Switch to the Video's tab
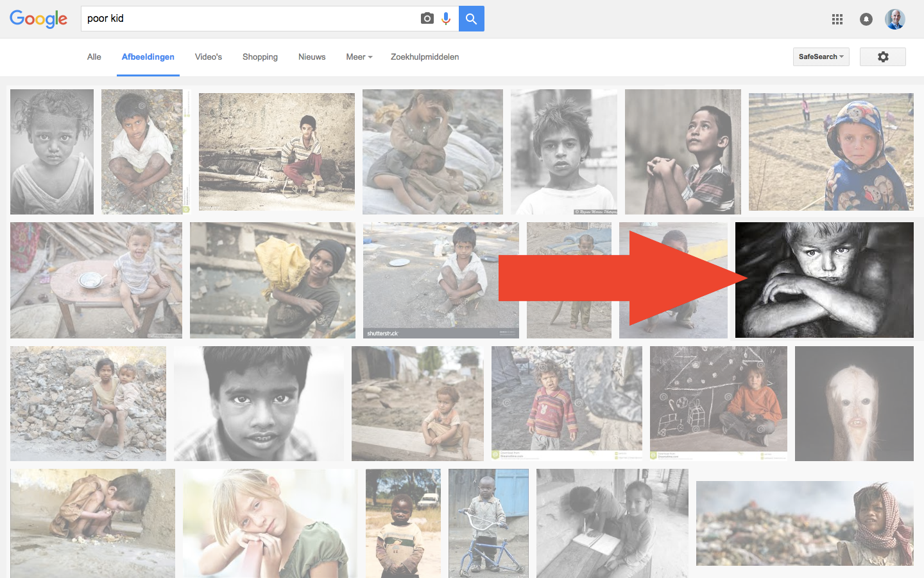Image resolution: width=924 pixels, height=578 pixels. click(x=209, y=57)
